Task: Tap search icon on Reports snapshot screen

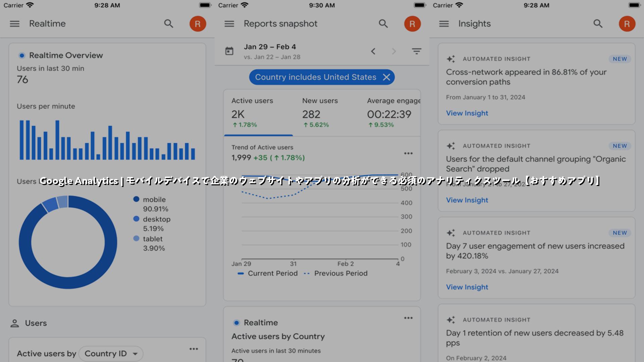Action: [383, 24]
